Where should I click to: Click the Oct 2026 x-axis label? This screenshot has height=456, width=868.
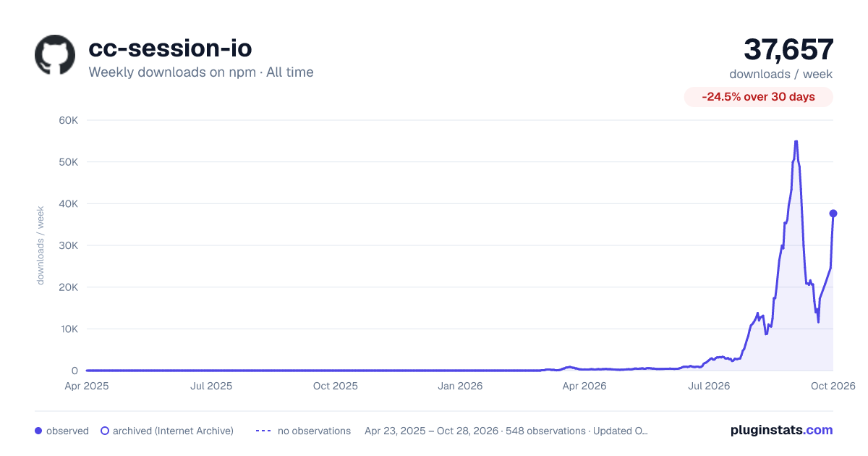pyautogui.click(x=833, y=386)
